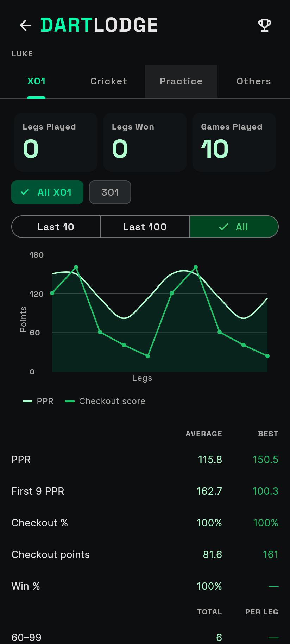Click the 60–99 row label

27,637
